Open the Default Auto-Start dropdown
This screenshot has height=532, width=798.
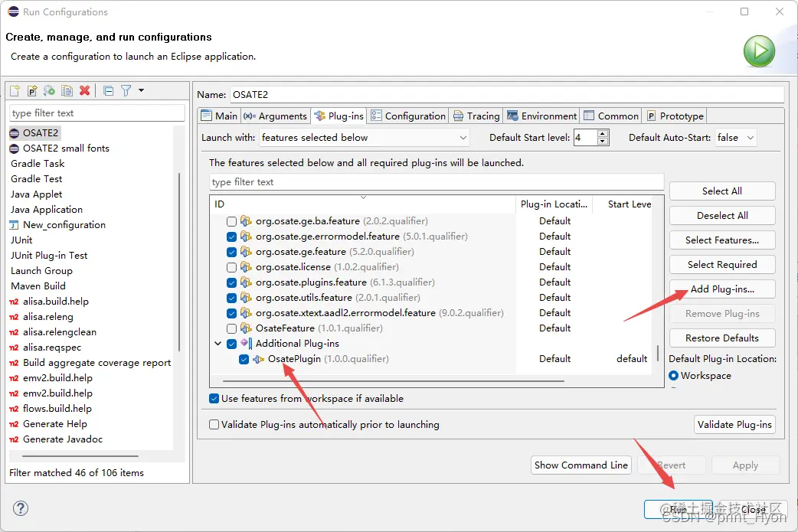click(736, 137)
